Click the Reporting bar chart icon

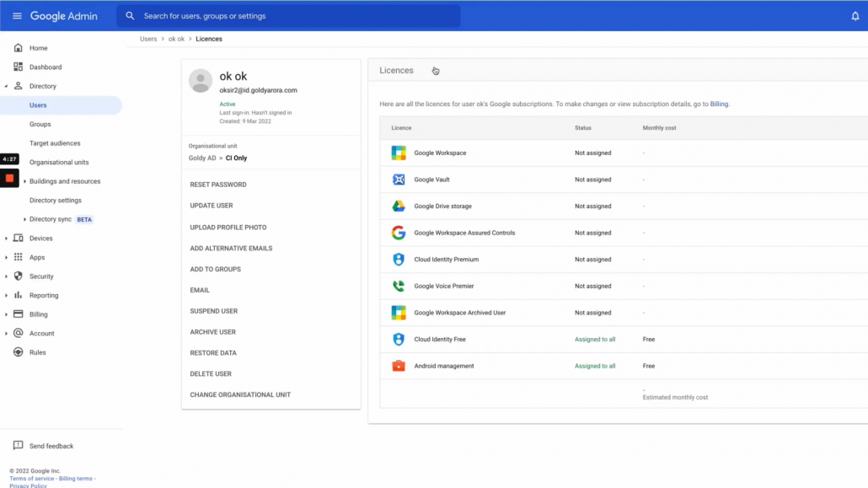point(19,295)
